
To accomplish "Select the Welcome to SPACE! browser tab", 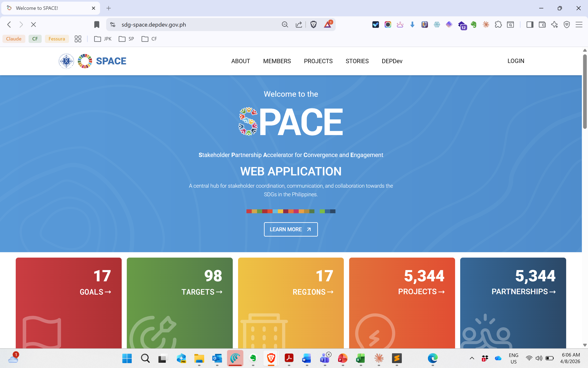I will tap(51, 8).
